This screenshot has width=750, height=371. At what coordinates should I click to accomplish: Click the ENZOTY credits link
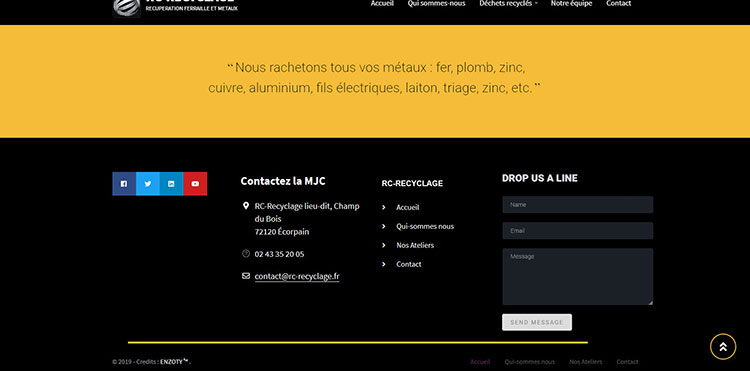173,362
